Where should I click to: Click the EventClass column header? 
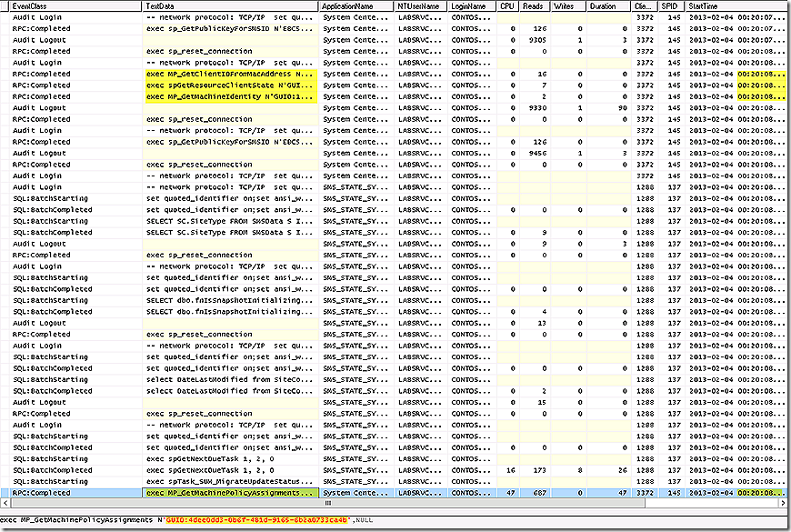coord(75,6)
